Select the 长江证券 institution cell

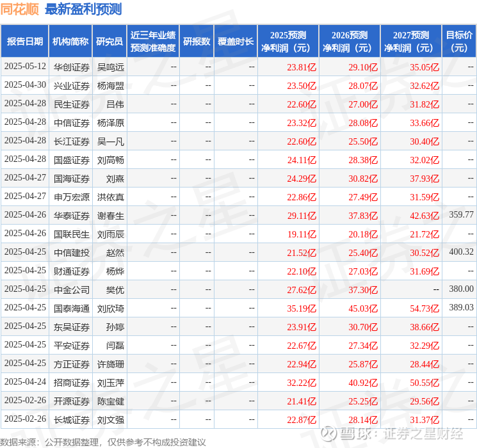click(72, 141)
